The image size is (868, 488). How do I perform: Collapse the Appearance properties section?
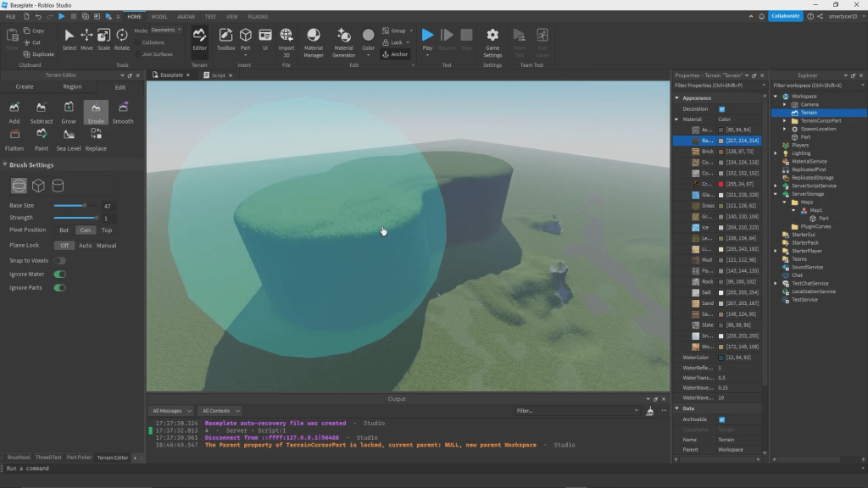click(677, 98)
